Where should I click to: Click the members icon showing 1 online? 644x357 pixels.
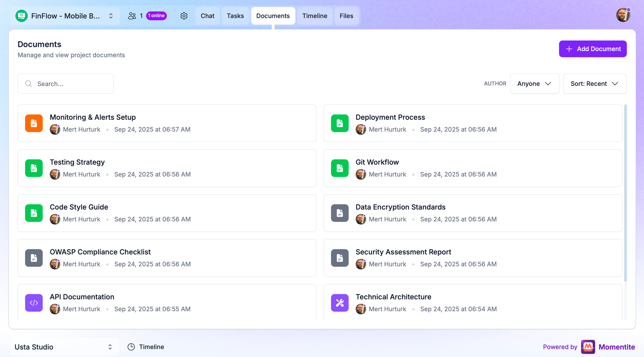(x=133, y=15)
